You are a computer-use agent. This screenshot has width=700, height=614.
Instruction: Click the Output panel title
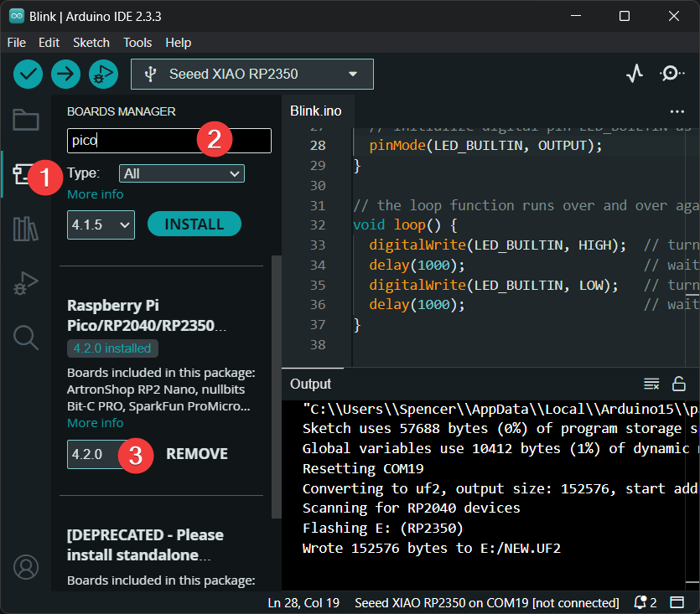[311, 384]
